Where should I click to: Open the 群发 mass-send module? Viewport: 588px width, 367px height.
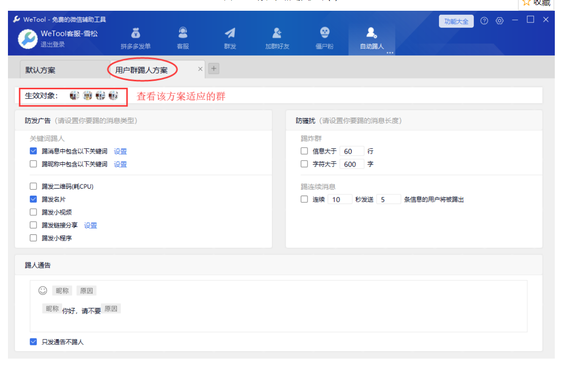pos(230,38)
